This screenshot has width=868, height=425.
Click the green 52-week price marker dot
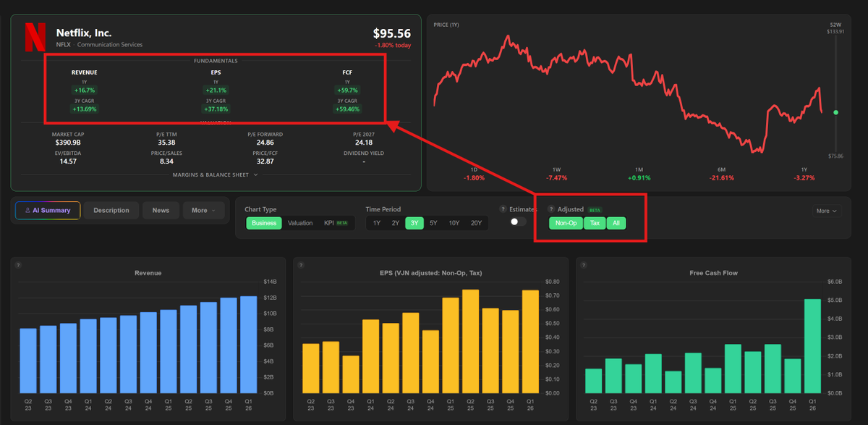point(835,112)
